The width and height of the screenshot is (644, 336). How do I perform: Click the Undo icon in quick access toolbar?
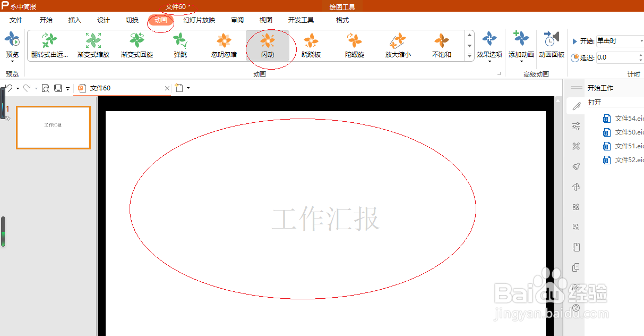click(8, 88)
